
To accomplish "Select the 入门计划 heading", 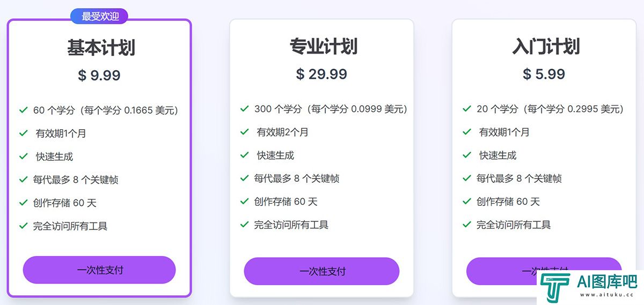I will tap(546, 47).
